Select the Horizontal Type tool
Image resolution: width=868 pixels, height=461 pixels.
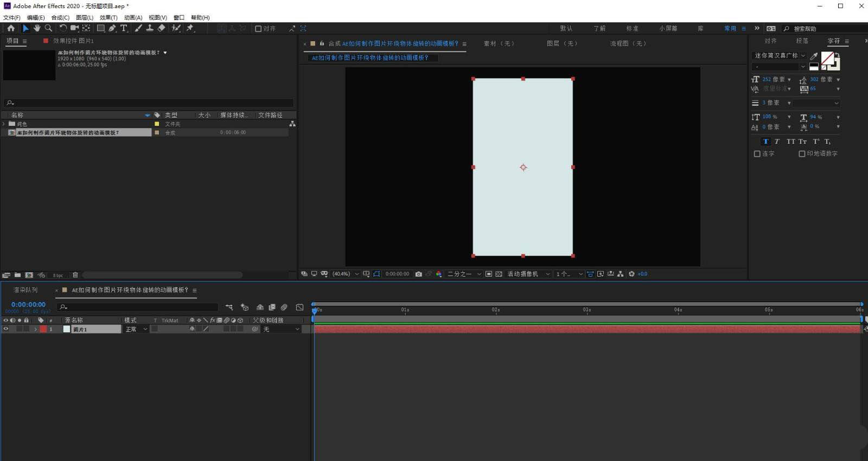tap(124, 28)
